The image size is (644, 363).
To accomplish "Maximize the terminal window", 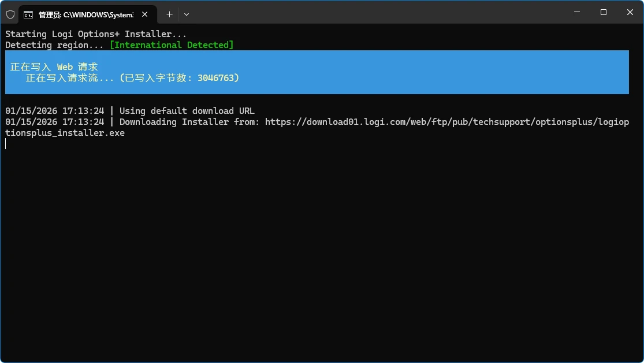I will (603, 12).
